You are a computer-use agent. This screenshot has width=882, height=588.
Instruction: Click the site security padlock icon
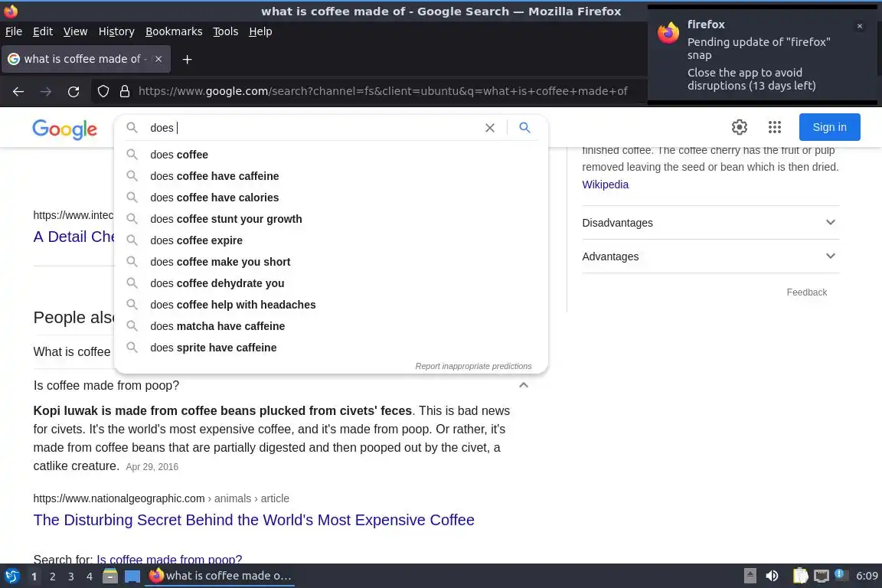pos(125,91)
